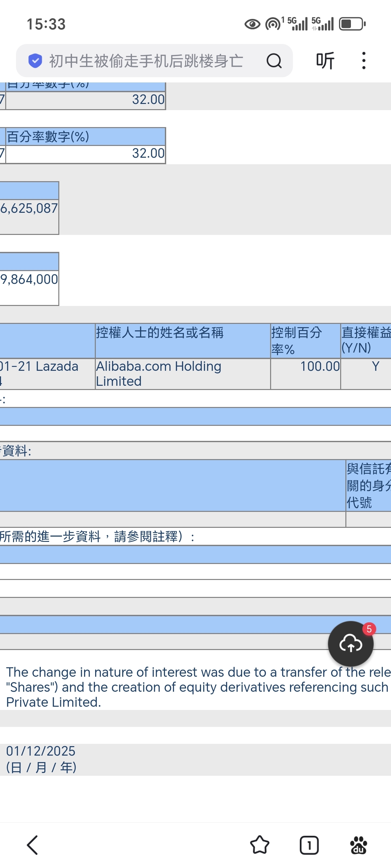
Task: Tap the 01-21 Lazada cell
Action: tap(47, 374)
